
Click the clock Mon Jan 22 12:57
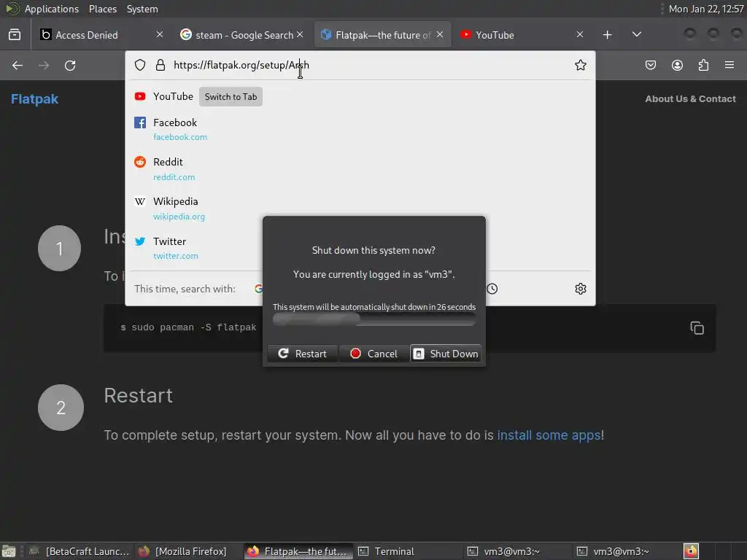coord(706,9)
